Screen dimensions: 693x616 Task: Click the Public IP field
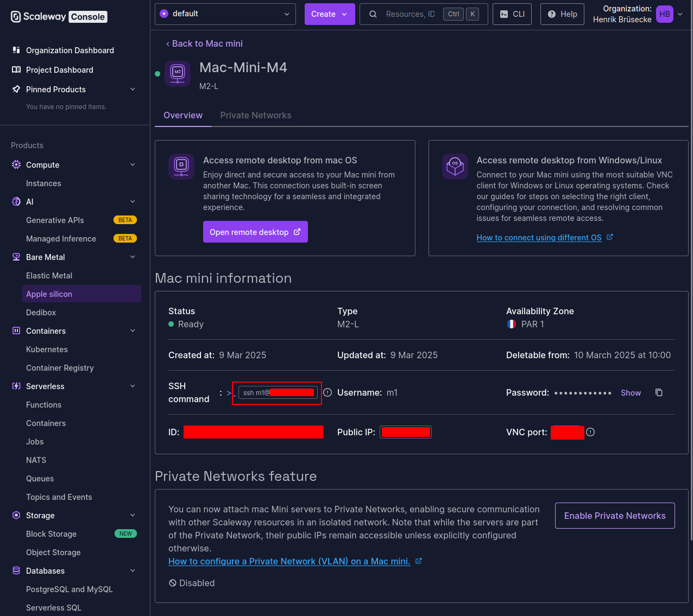(406, 432)
